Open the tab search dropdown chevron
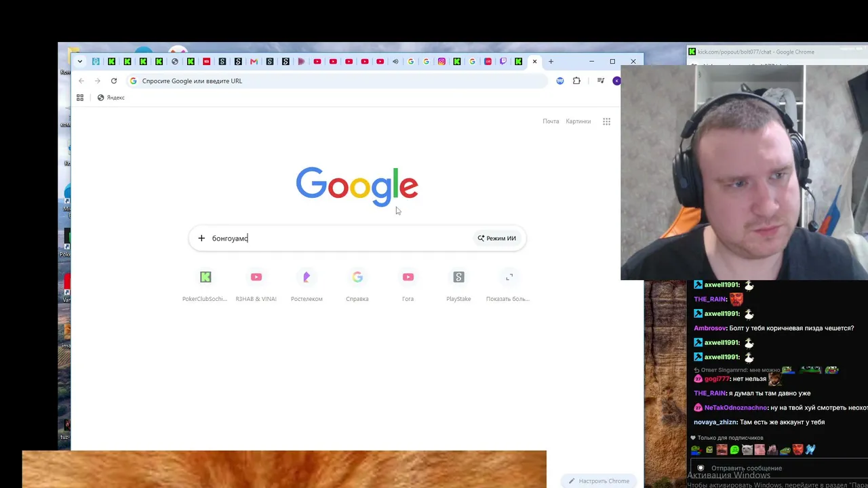 tap(80, 62)
